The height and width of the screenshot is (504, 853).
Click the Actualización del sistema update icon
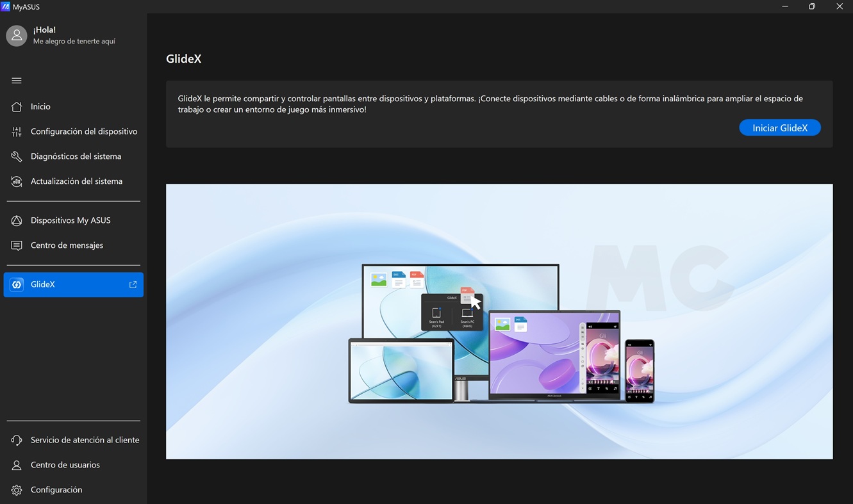point(17,182)
